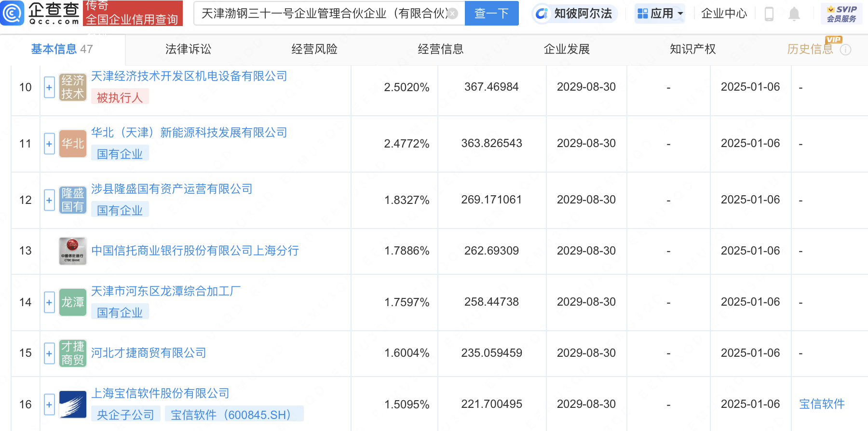Open the 历史信息 VIP tab
Screen dimensions: 868x431
(x=810, y=49)
